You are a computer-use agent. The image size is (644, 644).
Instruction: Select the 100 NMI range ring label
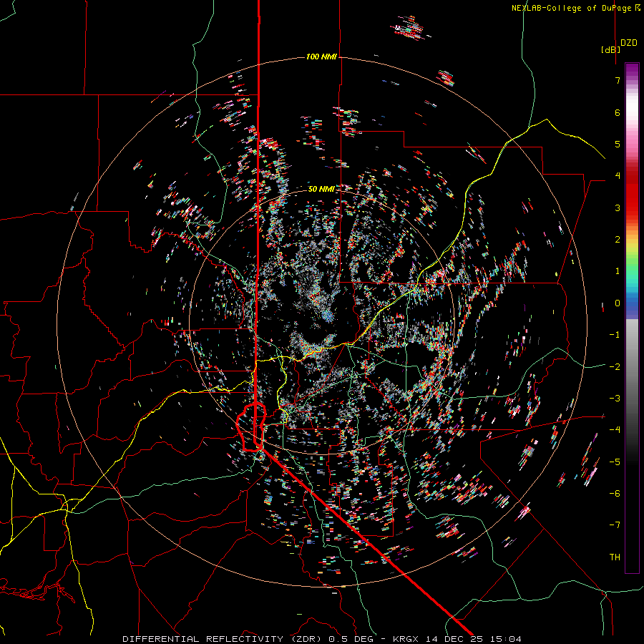[x=321, y=57]
